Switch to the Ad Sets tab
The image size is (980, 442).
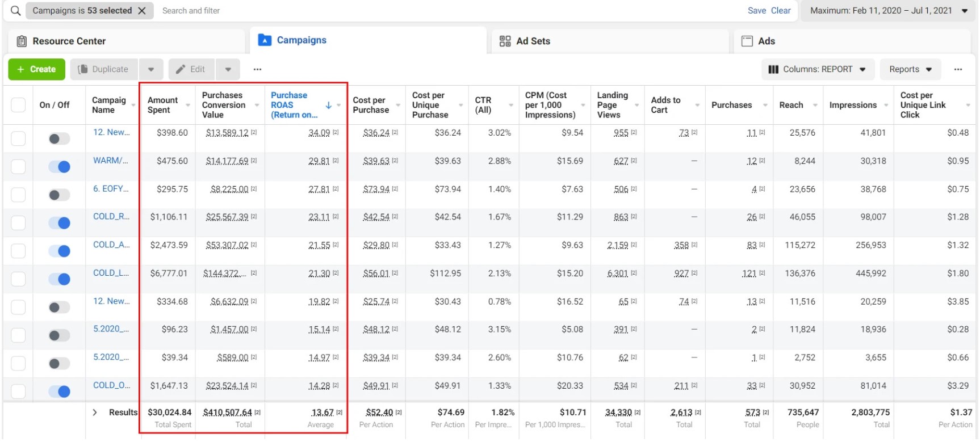[x=533, y=41]
